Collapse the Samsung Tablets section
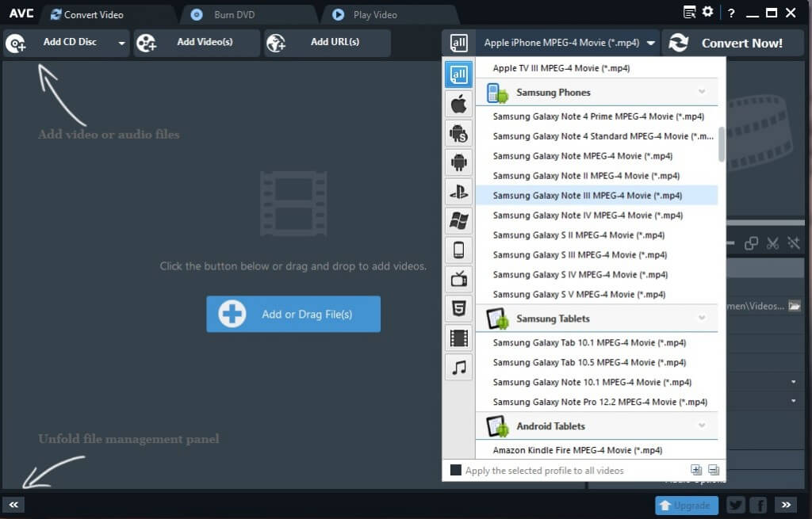The width and height of the screenshot is (812, 519). [701, 318]
